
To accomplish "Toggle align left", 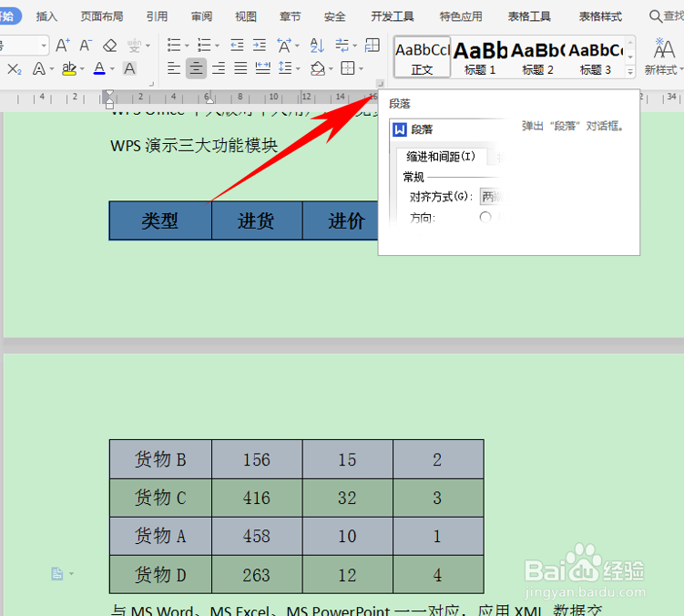I will click(174, 68).
